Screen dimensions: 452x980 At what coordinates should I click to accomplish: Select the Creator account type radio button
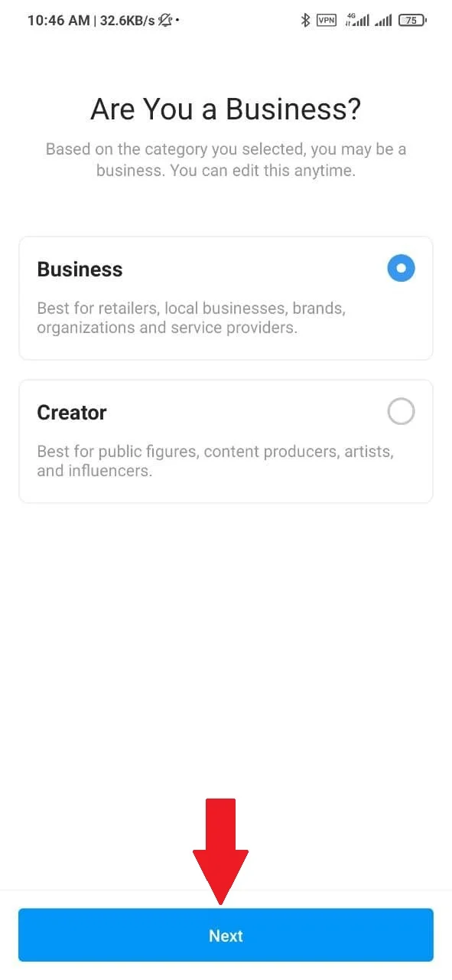click(401, 411)
